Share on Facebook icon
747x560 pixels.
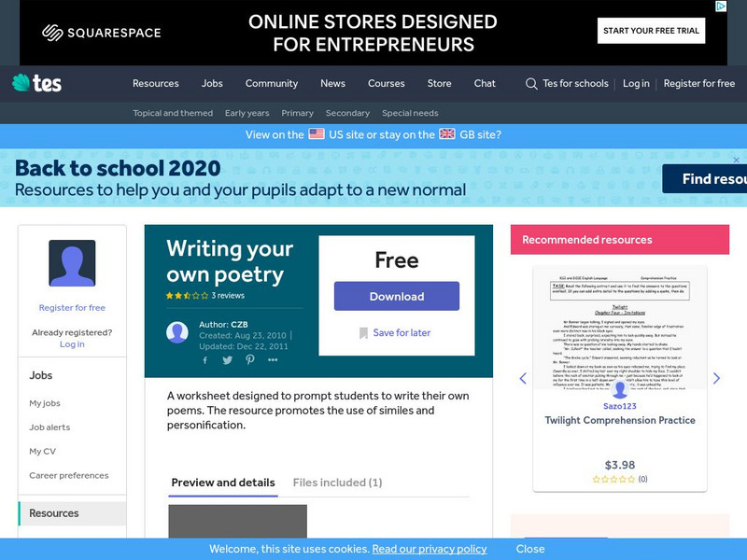click(204, 360)
